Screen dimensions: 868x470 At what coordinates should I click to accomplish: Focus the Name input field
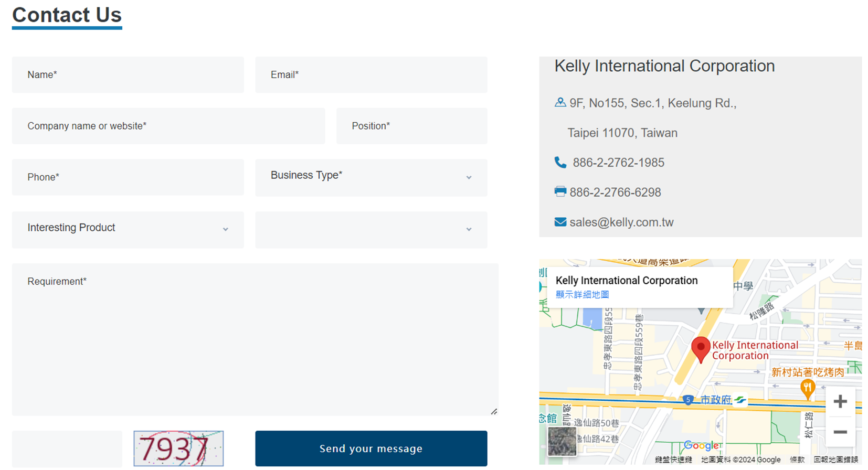pos(128,75)
